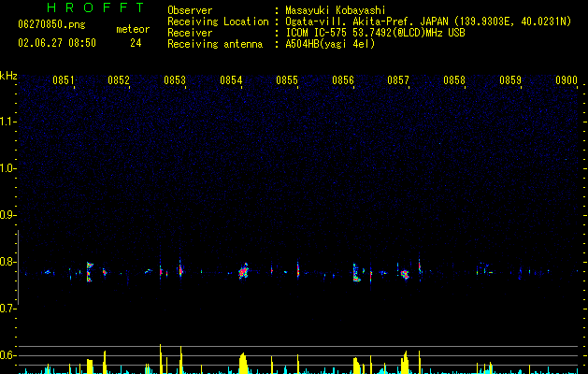Viewport: 588px width, 374px height.
Task: Click the 0858 time marker
Action: [454, 80]
